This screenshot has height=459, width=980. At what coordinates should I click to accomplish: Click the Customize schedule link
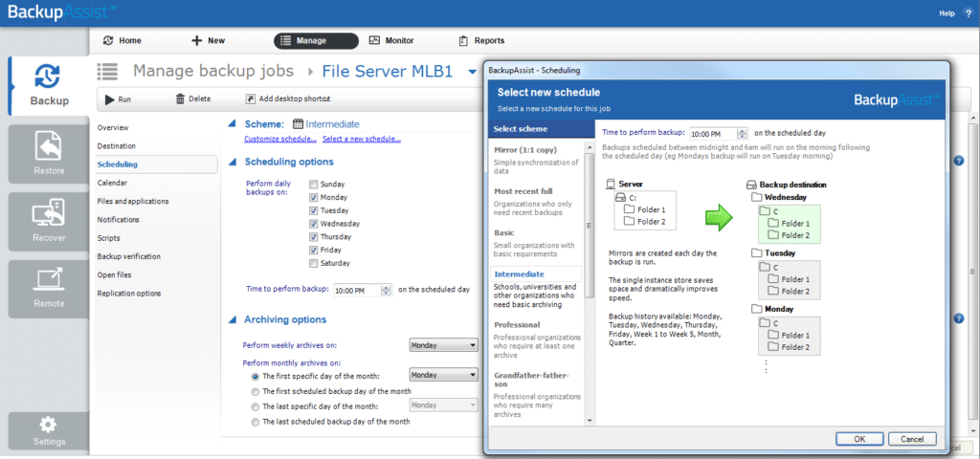pyautogui.click(x=280, y=139)
